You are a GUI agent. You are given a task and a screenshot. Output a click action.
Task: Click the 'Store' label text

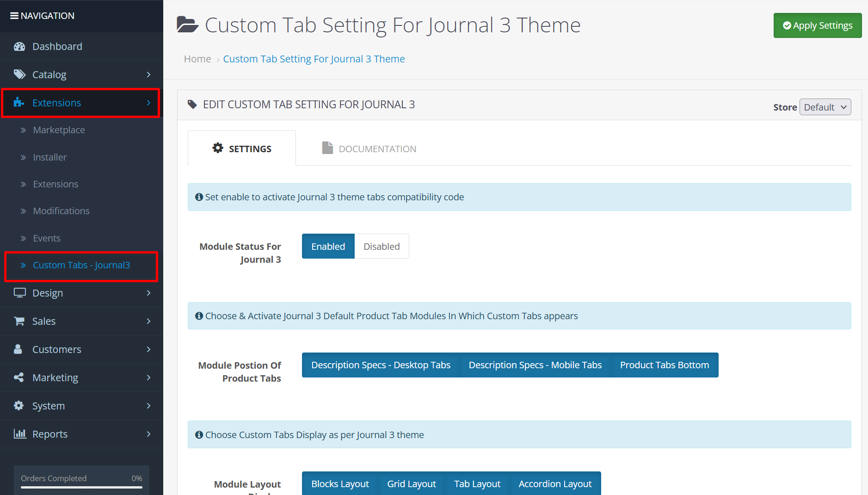(785, 107)
